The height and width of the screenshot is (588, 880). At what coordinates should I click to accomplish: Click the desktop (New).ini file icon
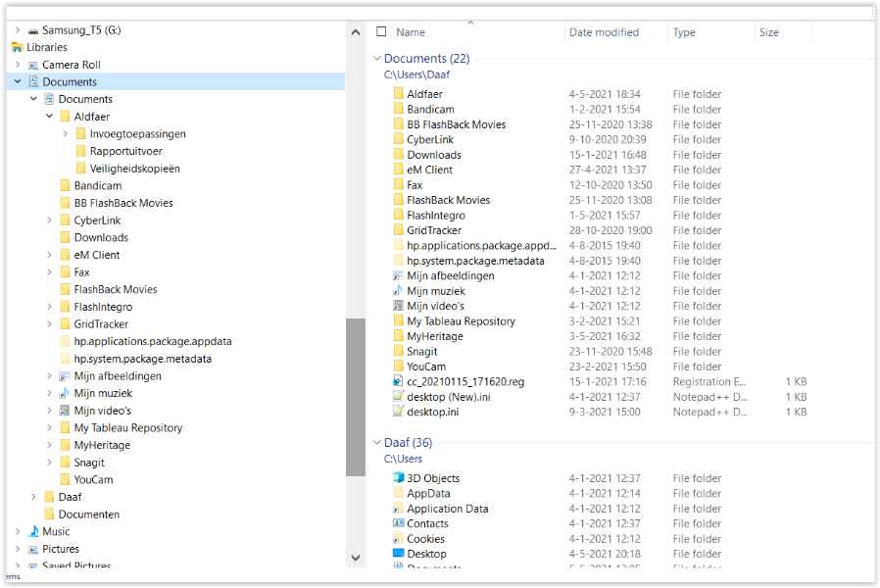[398, 397]
